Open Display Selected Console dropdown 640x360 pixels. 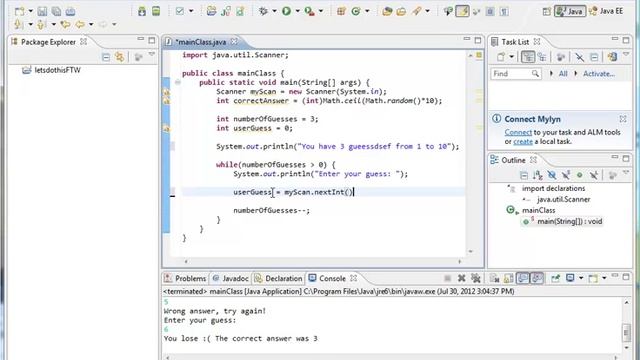click(x=581, y=278)
